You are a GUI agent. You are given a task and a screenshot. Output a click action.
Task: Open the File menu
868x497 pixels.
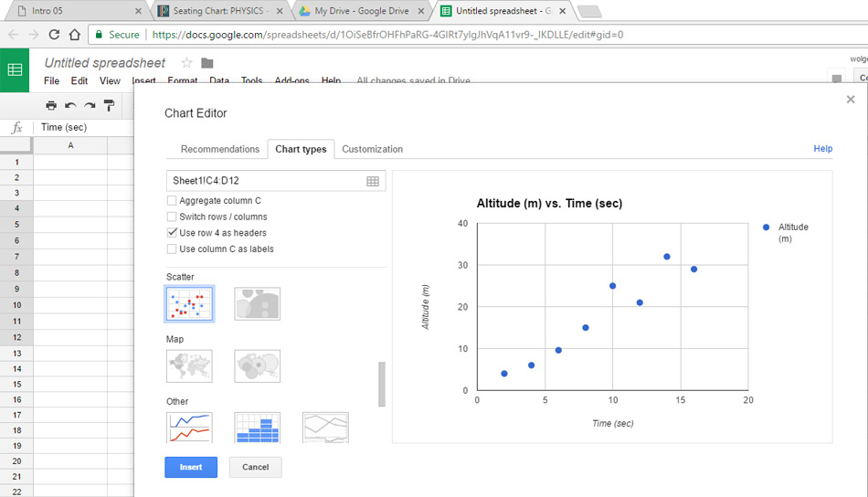tap(52, 81)
